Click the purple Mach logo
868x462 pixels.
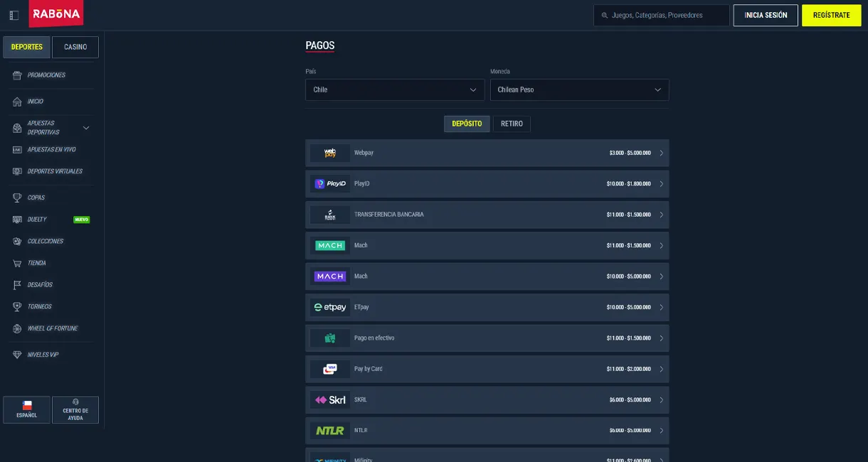[x=330, y=276]
